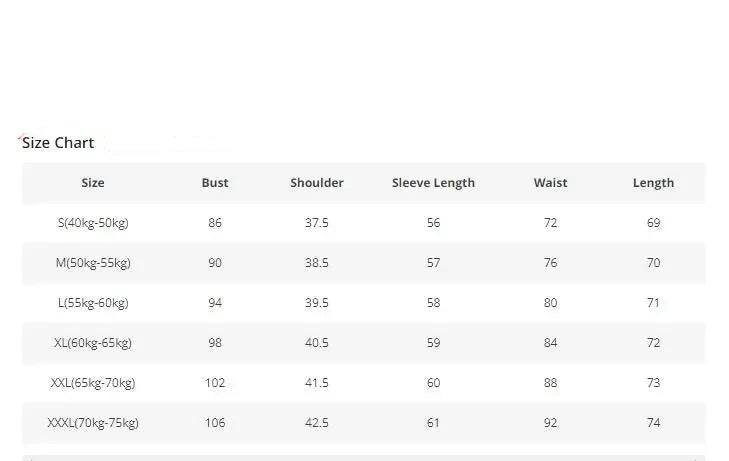Select the waist value 84 cell
Image resolution: width=729 pixels, height=461 pixels.
(x=550, y=343)
